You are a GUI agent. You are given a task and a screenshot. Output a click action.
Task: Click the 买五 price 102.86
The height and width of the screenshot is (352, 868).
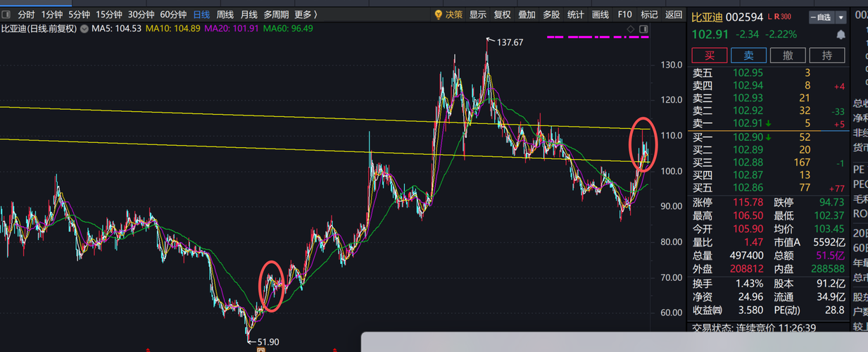point(748,187)
